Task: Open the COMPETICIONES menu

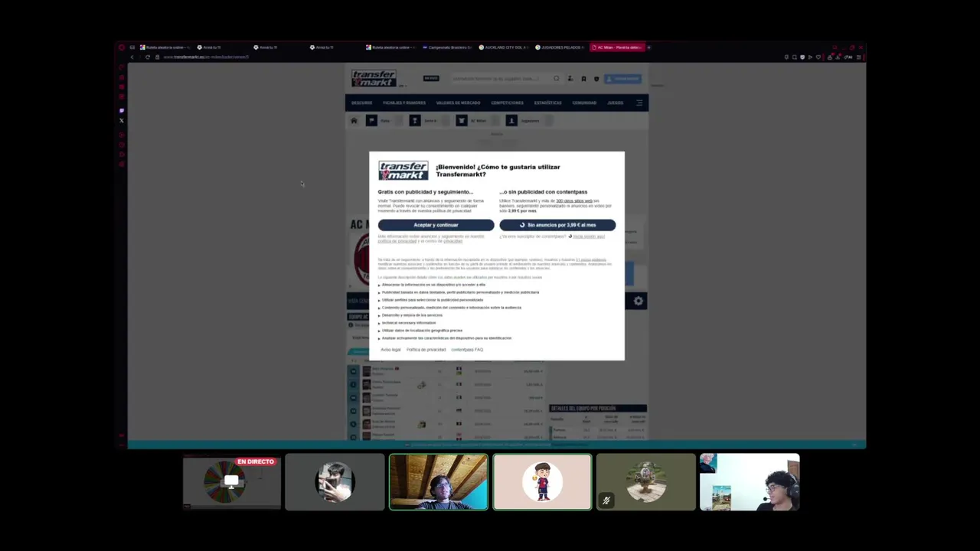Action: [x=508, y=103]
